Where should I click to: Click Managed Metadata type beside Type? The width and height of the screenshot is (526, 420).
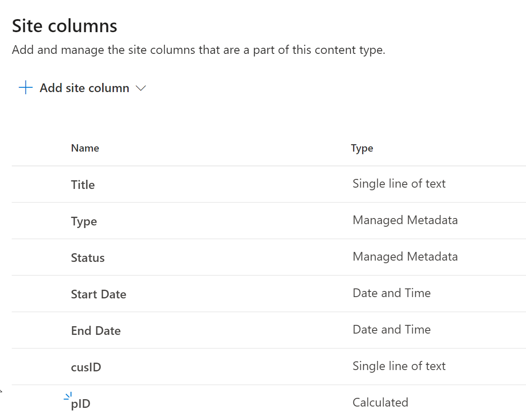(x=405, y=220)
